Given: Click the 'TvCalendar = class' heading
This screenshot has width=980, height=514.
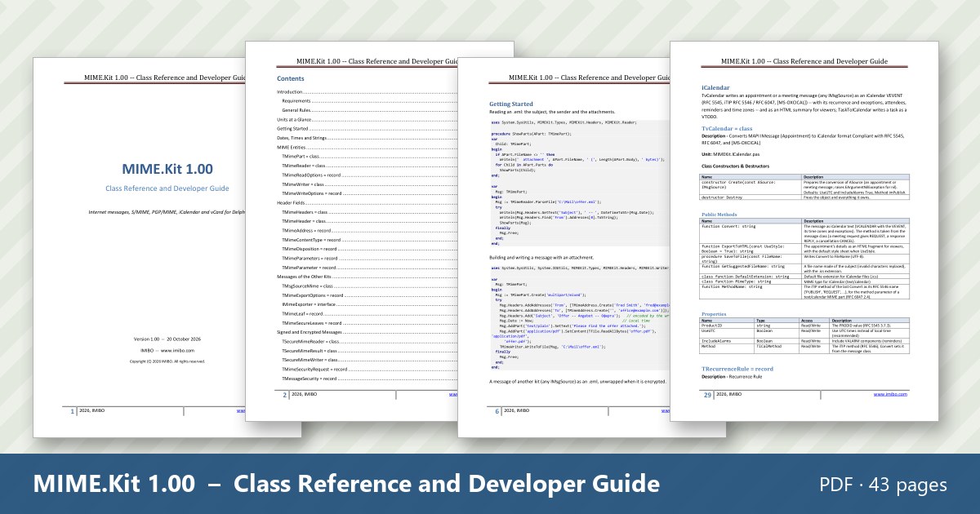Looking at the screenshot, I should (x=727, y=128).
